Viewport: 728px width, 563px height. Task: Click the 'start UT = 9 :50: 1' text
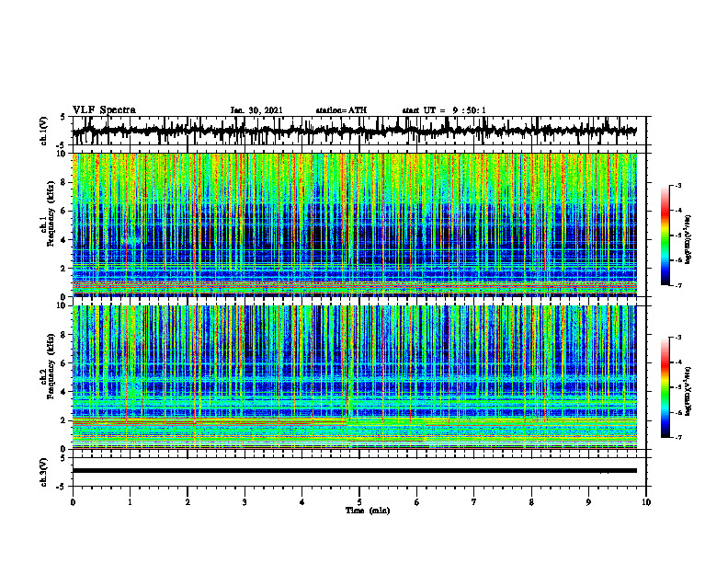444,110
